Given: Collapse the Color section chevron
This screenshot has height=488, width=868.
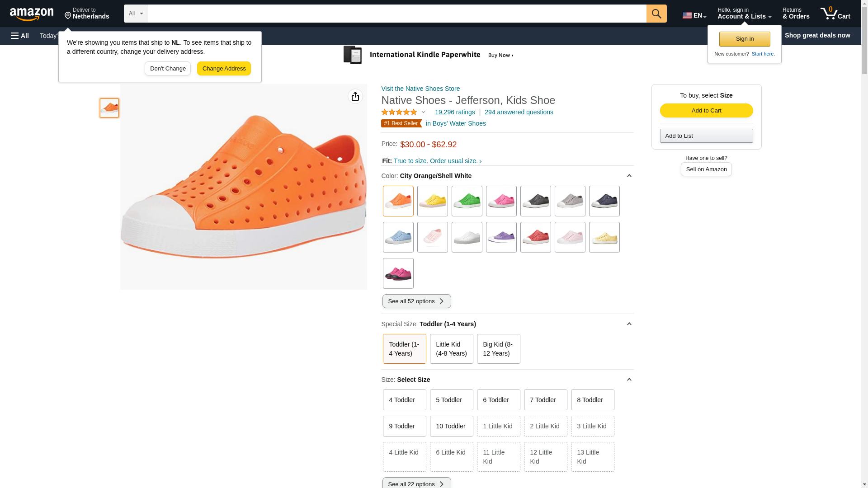Looking at the screenshot, I should [629, 176].
